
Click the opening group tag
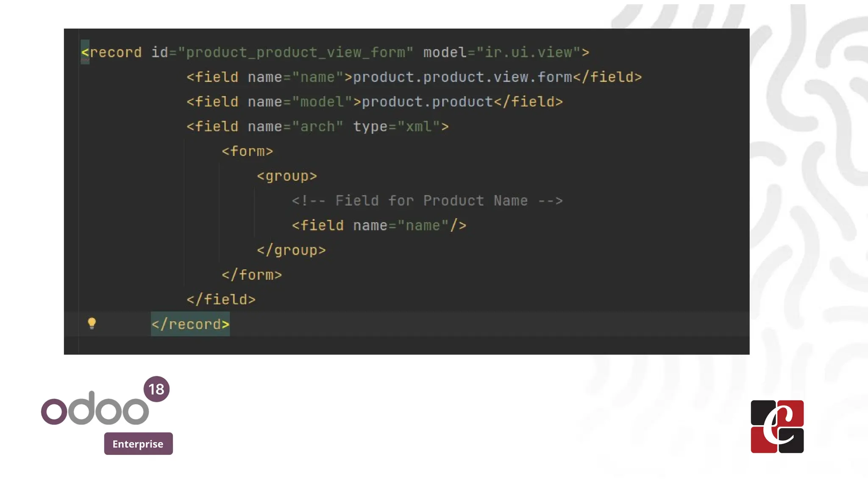point(287,176)
